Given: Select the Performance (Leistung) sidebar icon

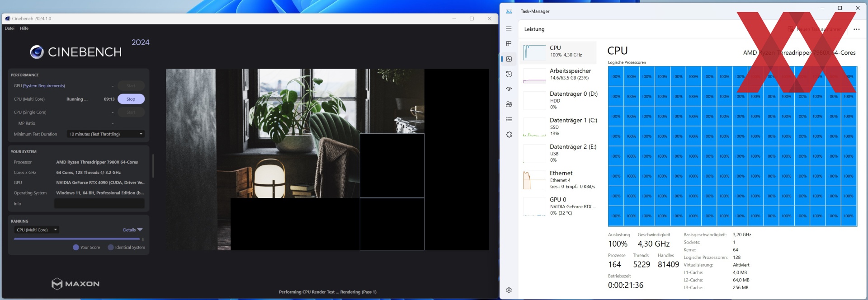Looking at the screenshot, I should [509, 59].
